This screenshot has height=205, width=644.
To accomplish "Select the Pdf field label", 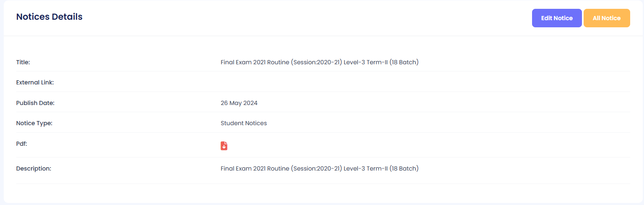I will click(x=21, y=143).
